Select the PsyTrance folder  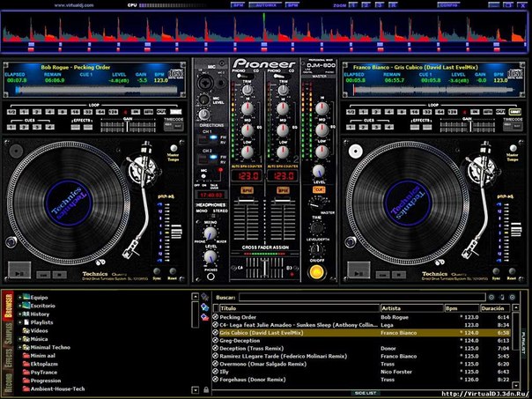[41, 373]
